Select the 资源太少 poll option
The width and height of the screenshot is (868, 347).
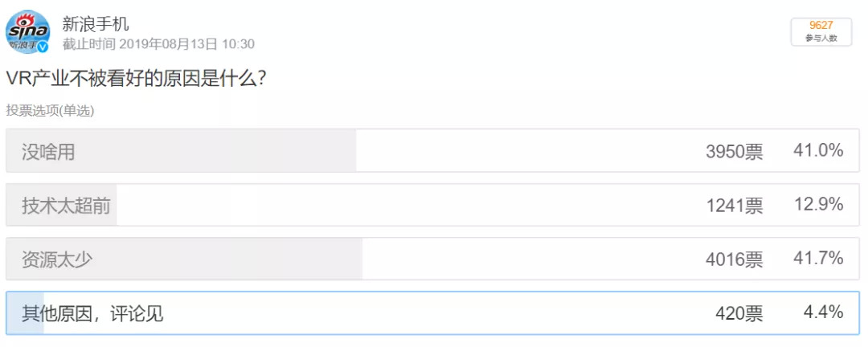pyautogui.click(x=433, y=259)
